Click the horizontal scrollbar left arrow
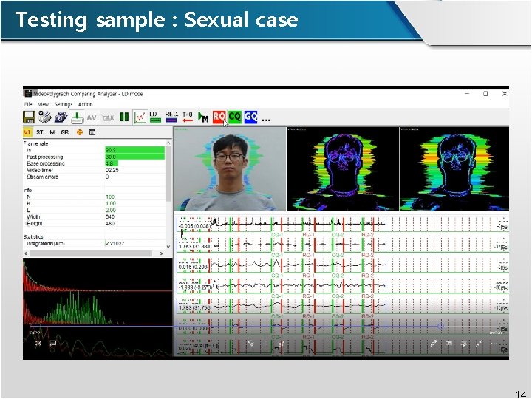Screen dimensions: 532x399 click(x=26, y=253)
